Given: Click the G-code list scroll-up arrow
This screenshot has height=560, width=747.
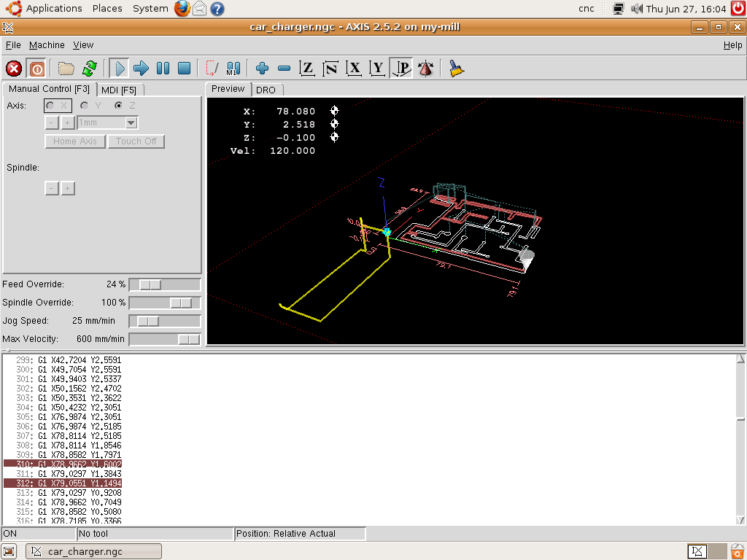Looking at the screenshot, I should 740,359.
